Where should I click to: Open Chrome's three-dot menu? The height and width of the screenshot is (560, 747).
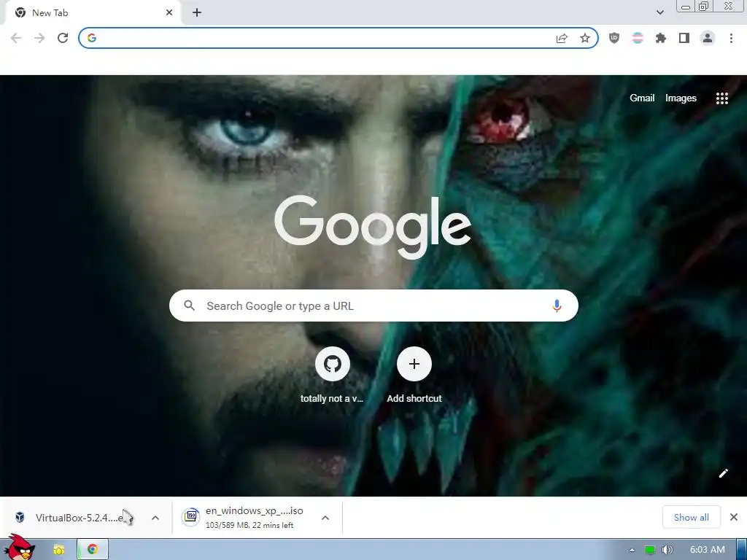(x=731, y=38)
